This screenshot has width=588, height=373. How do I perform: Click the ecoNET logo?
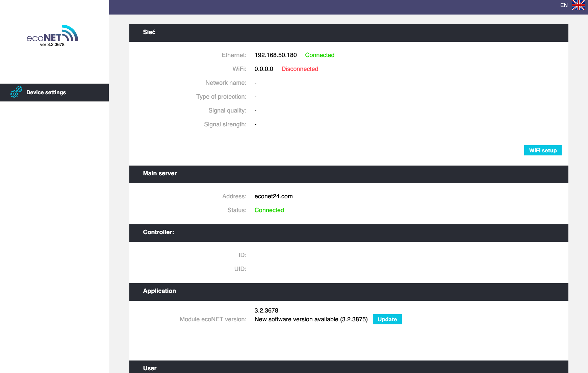(52, 33)
